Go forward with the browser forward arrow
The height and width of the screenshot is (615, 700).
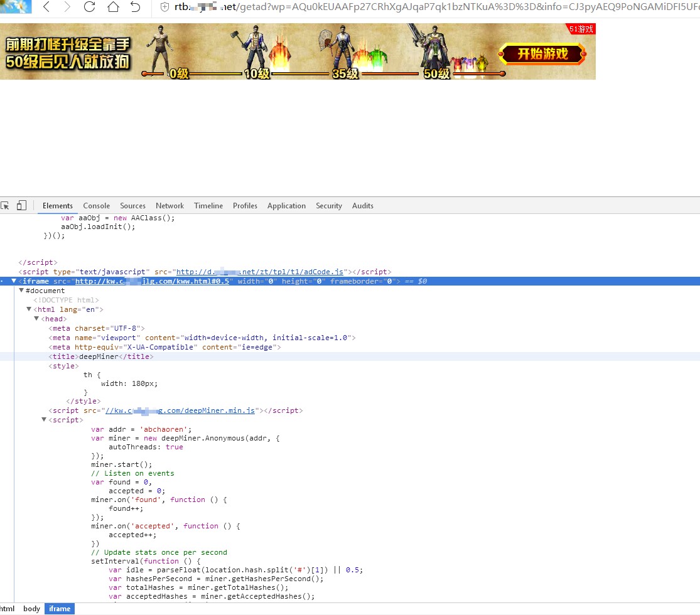[67, 7]
